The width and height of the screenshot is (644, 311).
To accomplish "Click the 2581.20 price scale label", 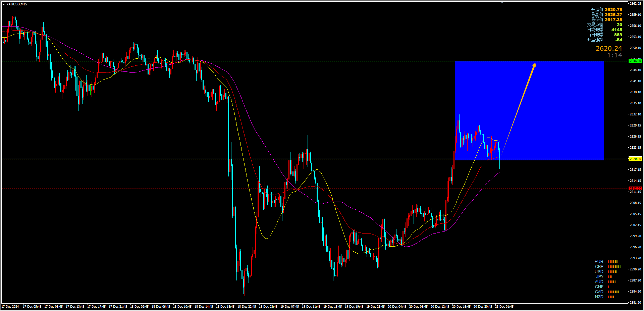I will click(635, 303).
